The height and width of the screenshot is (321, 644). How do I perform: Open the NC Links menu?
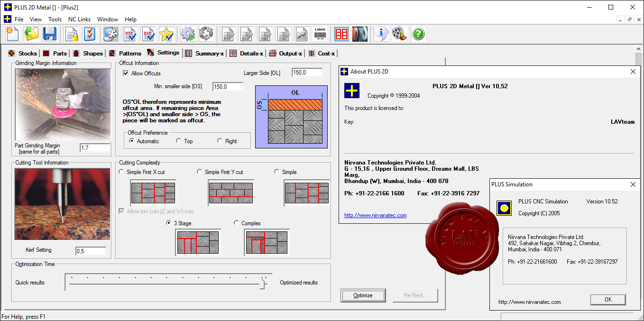click(79, 19)
